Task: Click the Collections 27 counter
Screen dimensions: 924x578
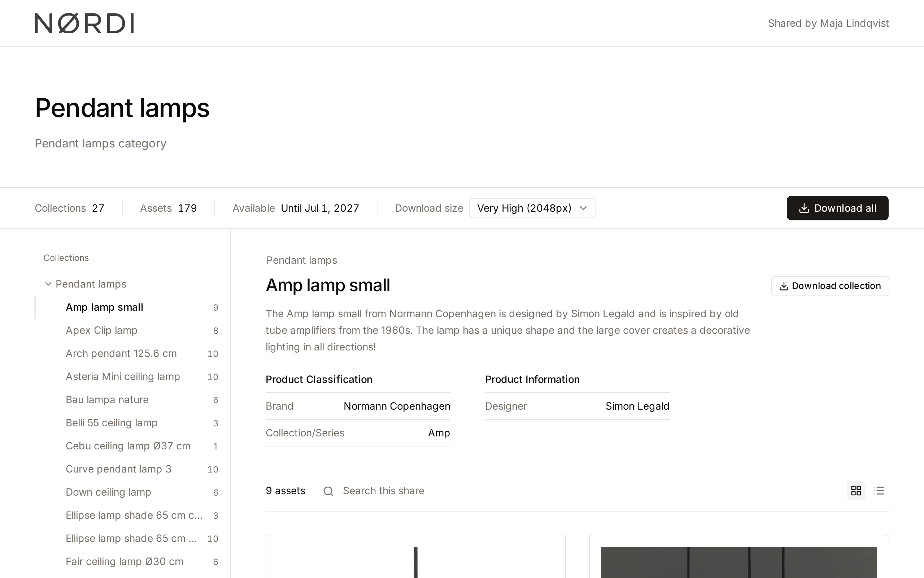Action: [70, 208]
